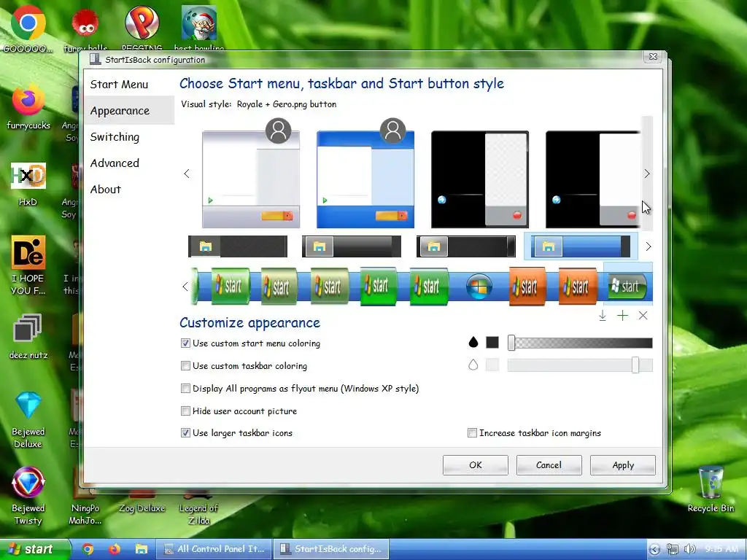
Task: Show next start menu styles with right chevron
Action: click(x=646, y=174)
